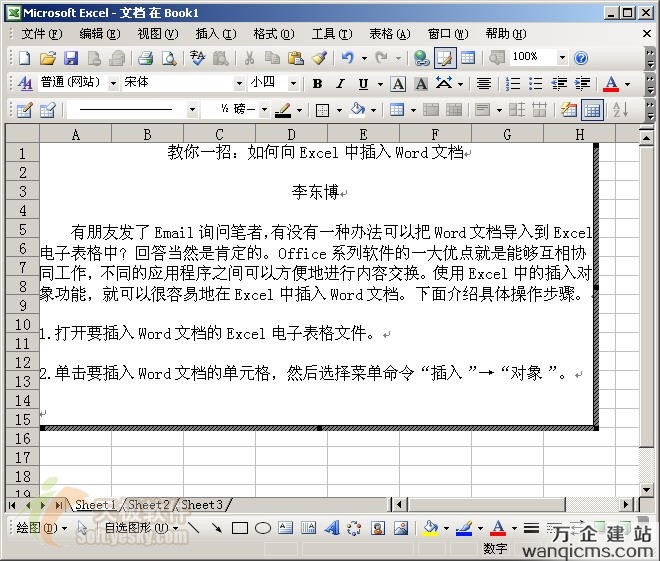Select the Format Painter brush icon

pos(319,58)
